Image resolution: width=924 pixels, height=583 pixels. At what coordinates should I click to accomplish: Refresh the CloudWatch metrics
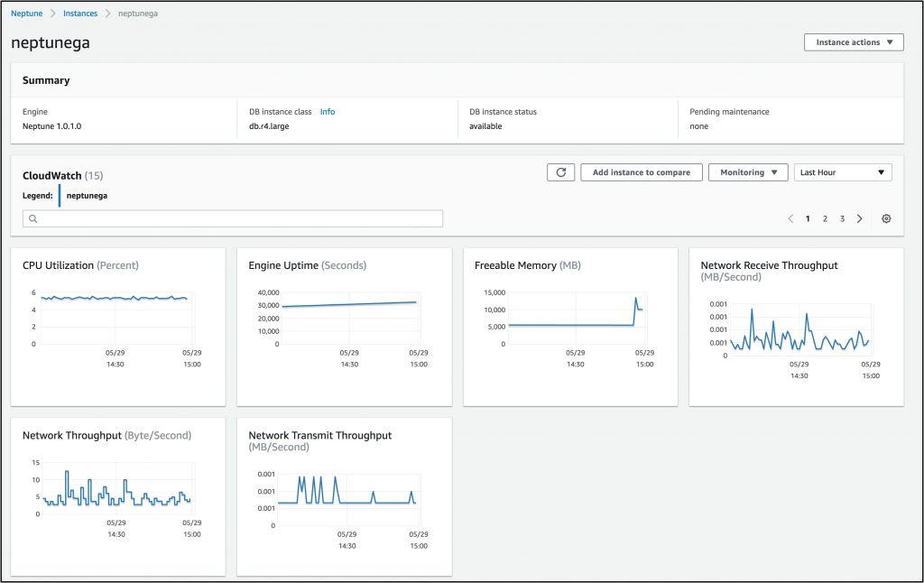coord(560,172)
